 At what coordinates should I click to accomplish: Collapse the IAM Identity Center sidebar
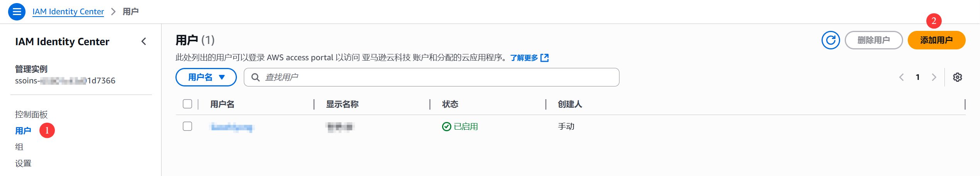click(x=144, y=41)
